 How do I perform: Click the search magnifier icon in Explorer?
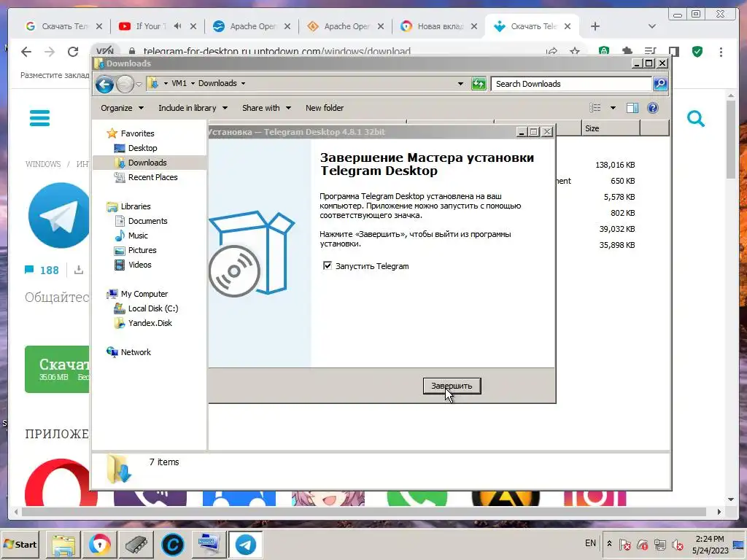click(x=659, y=84)
